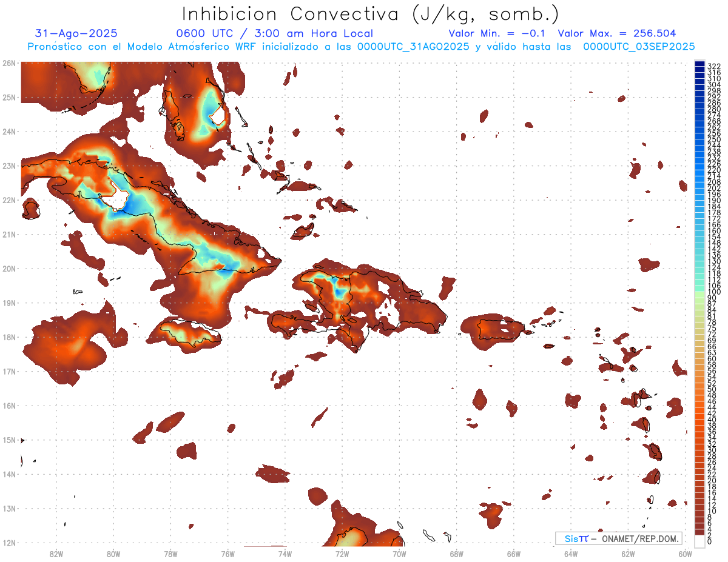Click the '68W' longitude label
The width and height of the screenshot is (728, 562).
456,553
